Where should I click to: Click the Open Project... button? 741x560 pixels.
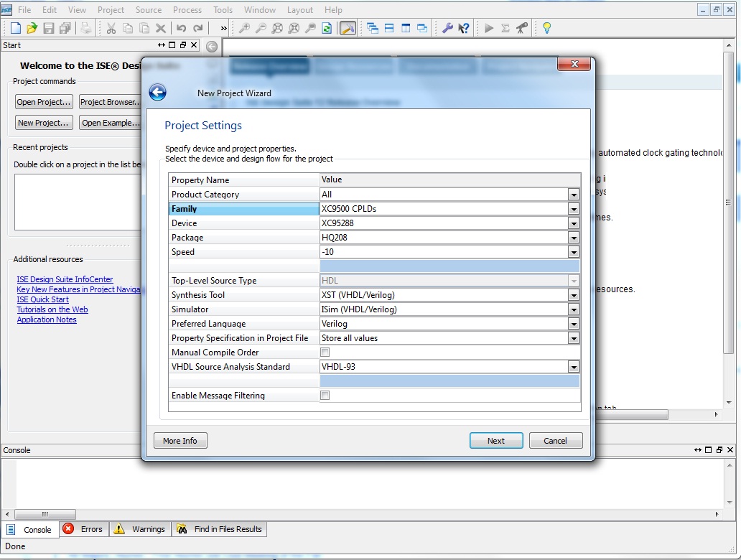click(44, 102)
